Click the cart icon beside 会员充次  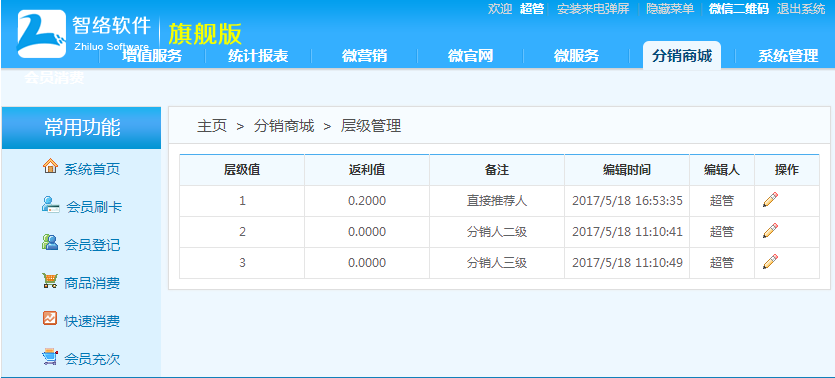click(50, 357)
